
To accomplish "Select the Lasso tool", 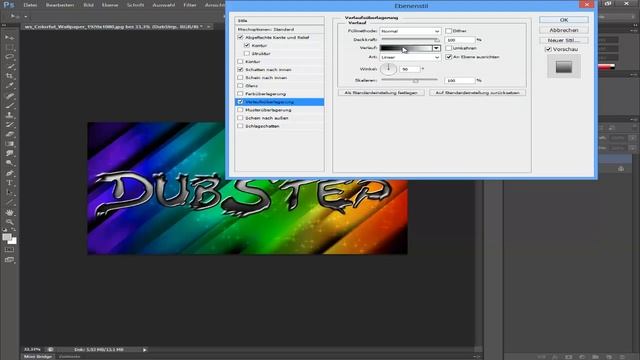I will [x=9, y=57].
